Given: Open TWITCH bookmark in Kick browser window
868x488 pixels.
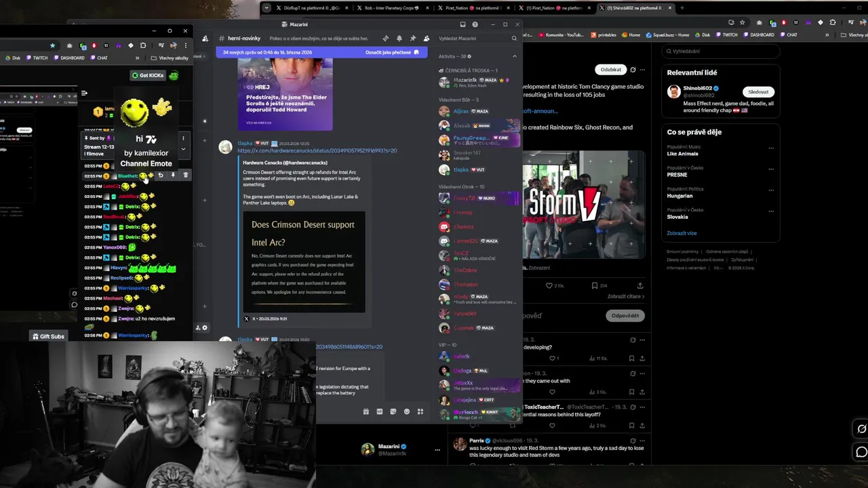Looking at the screenshot, I should (37, 58).
